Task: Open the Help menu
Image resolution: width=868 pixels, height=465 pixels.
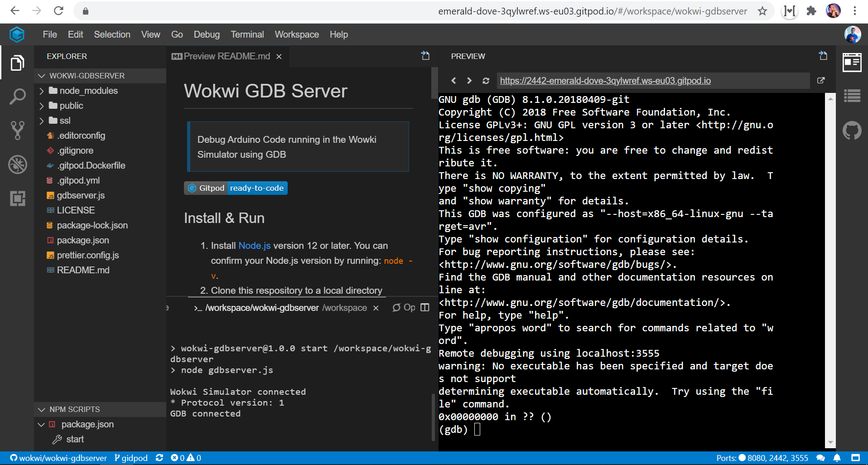Action: point(339,34)
